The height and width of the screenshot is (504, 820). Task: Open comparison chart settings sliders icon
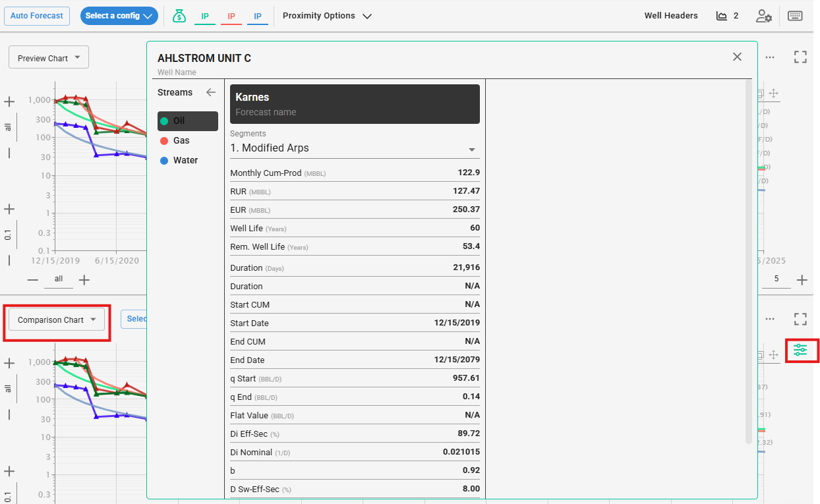pyautogui.click(x=800, y=350)
